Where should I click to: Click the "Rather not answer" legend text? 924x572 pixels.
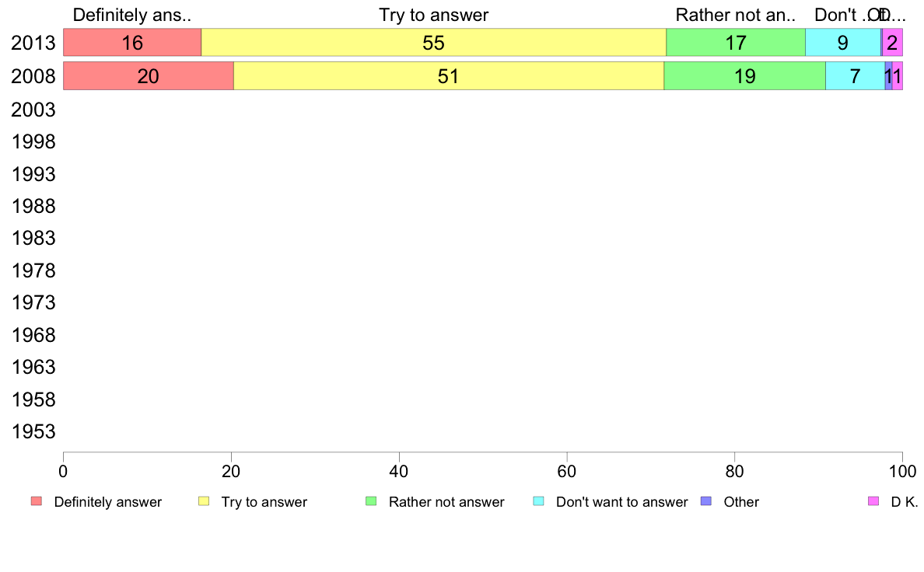click(x=446, y=502)
